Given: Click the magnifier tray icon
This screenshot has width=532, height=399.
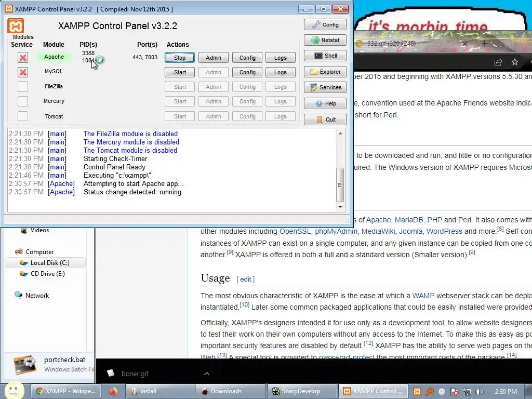Looking at the screenshot, I should [x=430, y=392].
